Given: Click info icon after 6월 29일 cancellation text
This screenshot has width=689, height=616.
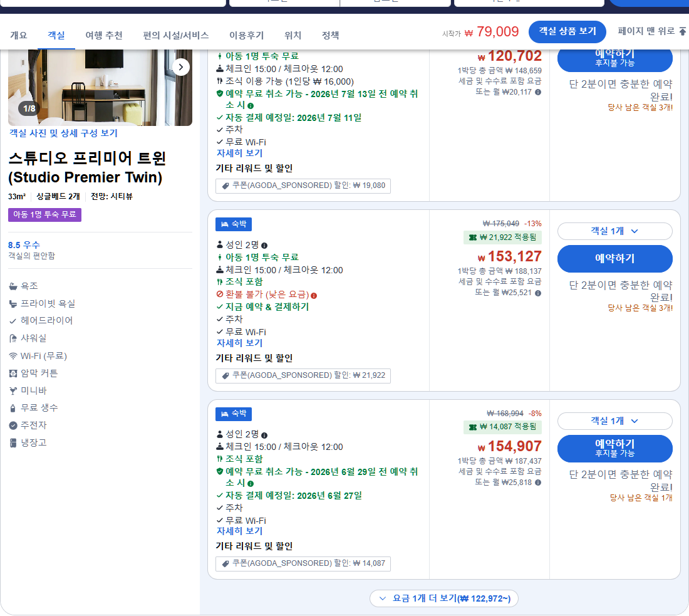Looking at the screenshot, I should click(251, 484).
